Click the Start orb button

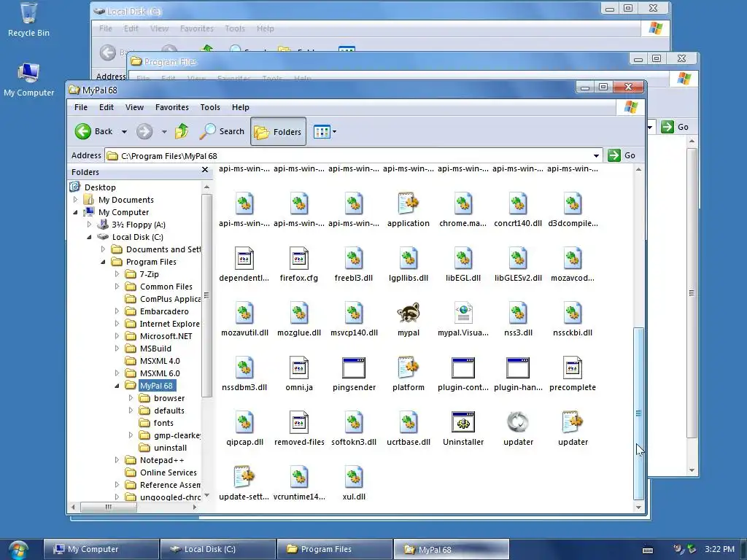pyautogui.click(x=18, y=550)
